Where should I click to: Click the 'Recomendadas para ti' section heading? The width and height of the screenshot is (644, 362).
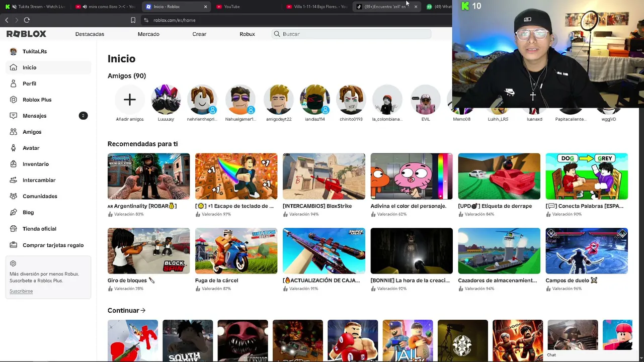click(x=142, y=144)
